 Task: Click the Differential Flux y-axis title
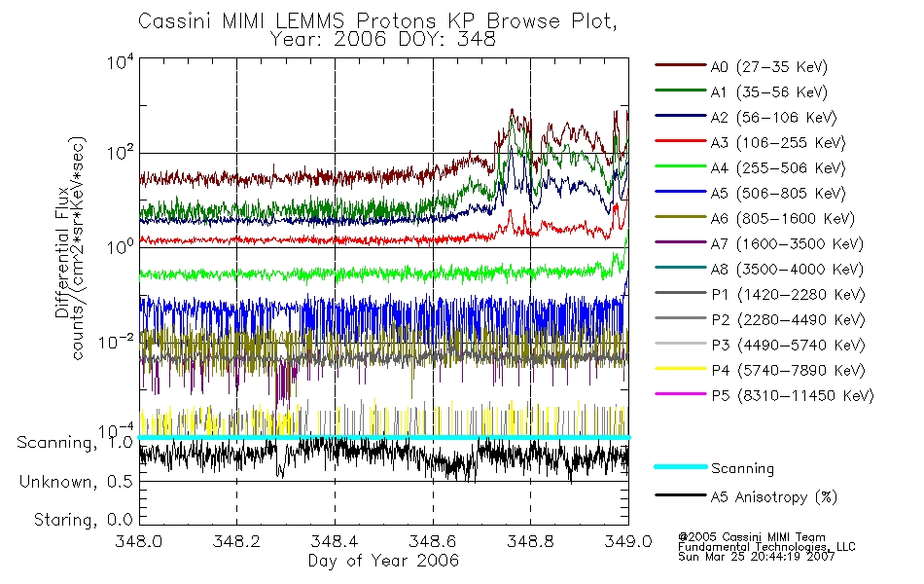[62, 252]
